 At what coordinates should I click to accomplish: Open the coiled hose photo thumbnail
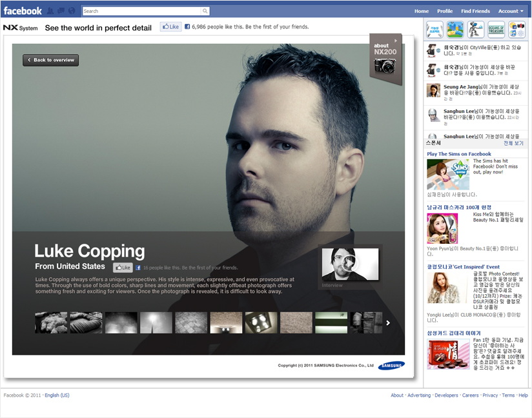(86, 323)
